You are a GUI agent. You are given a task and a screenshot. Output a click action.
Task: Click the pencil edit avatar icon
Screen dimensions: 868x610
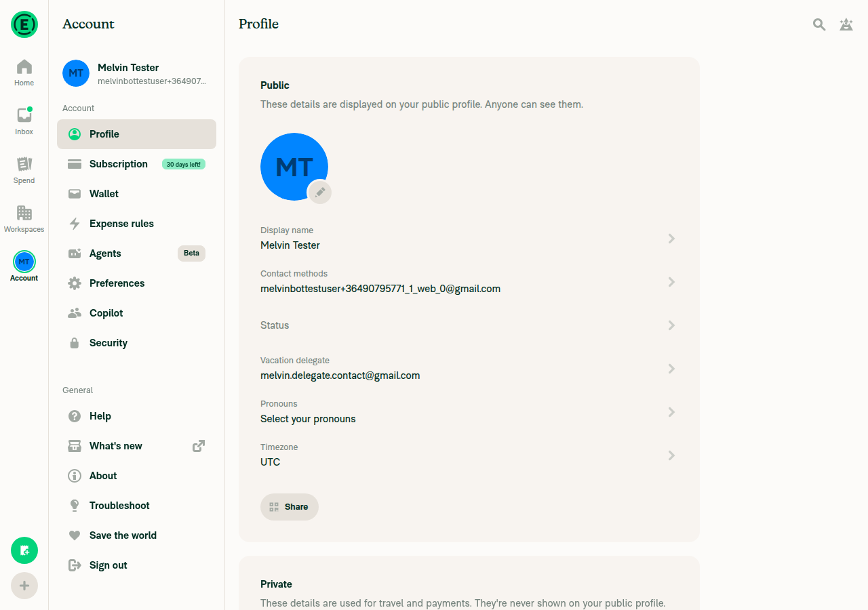[319, 192]
